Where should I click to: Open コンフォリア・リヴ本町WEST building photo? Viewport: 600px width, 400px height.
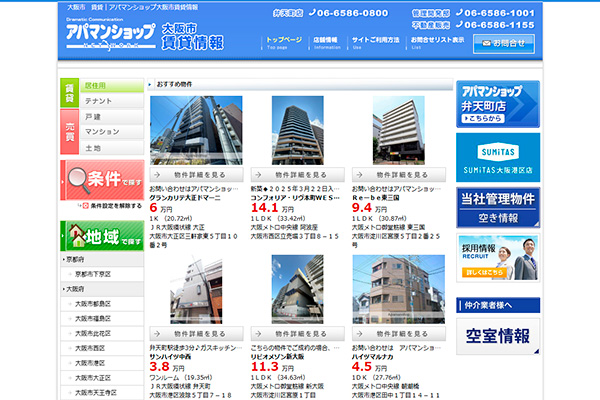click(x=297, y=130)
